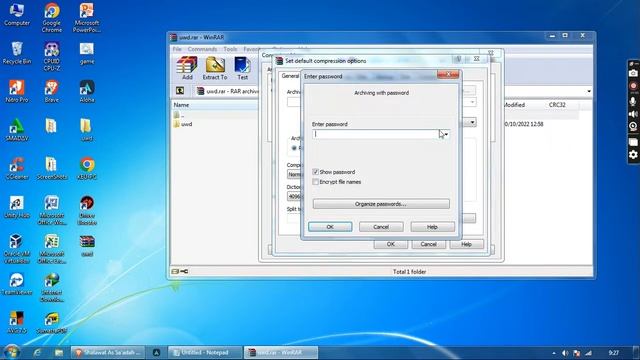Click OK in Set default compression options
Viewport: 640px width, 360px height.
click(391, 244)
